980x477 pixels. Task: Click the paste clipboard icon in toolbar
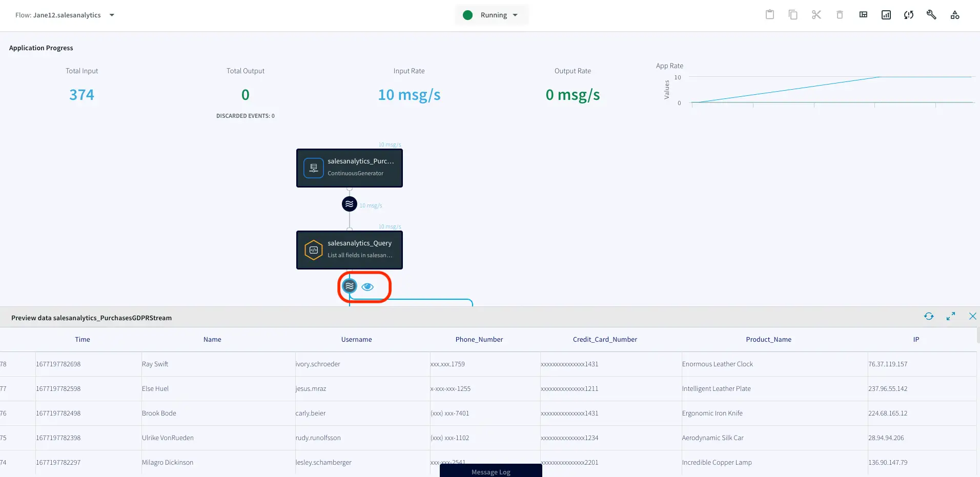[x=769, y=15]
